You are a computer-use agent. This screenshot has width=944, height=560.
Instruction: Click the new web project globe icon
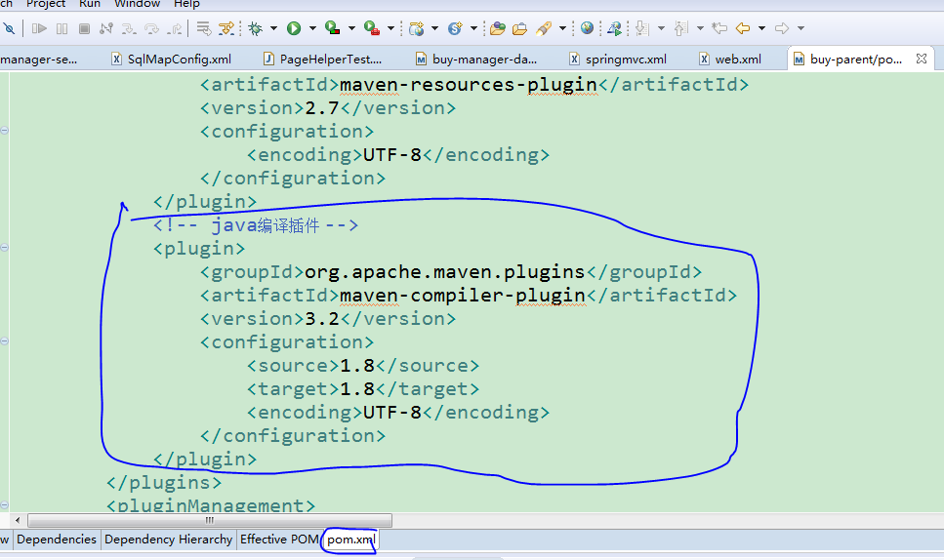click(416, 28)
